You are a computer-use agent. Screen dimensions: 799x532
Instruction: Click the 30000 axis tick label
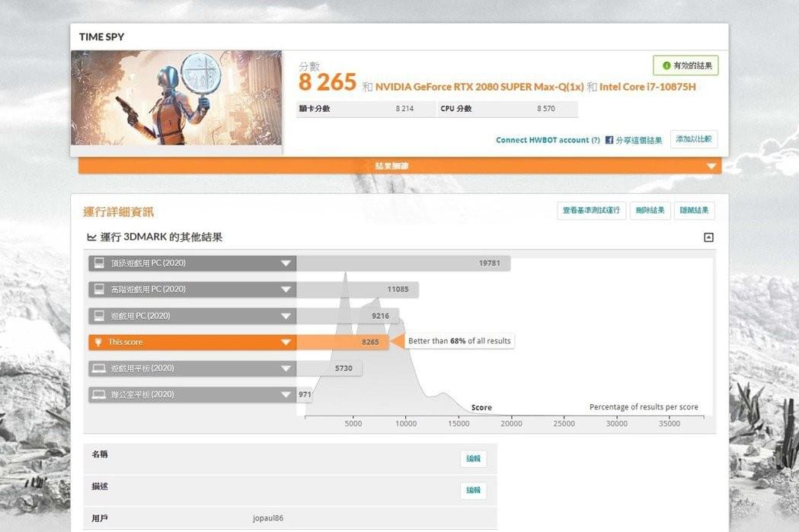coord(616,424)
